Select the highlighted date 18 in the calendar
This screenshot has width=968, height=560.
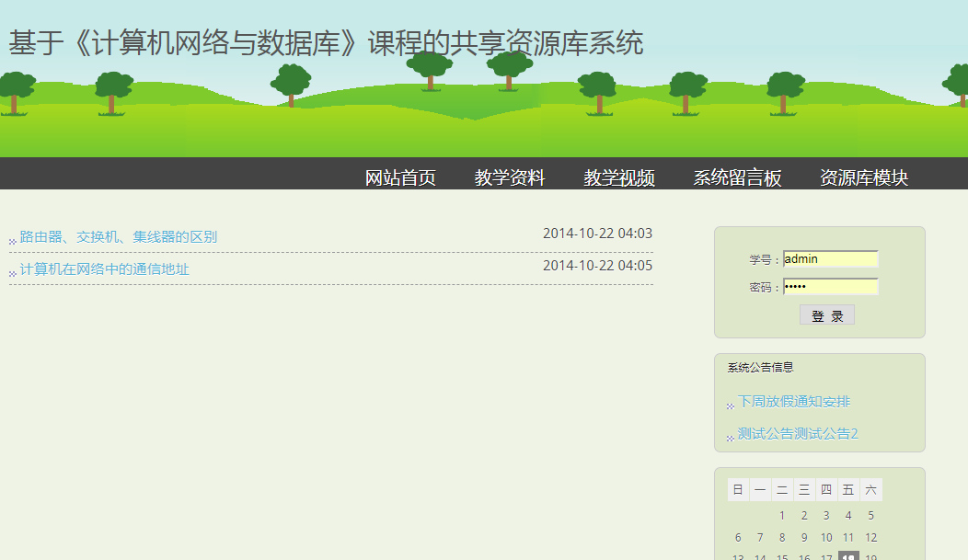click(848, 557)
